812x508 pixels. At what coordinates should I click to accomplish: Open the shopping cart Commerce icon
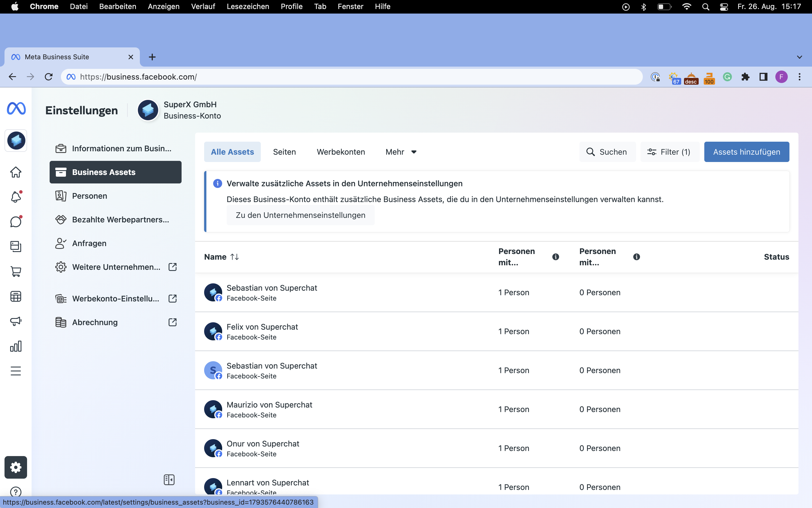click(16, 271)
